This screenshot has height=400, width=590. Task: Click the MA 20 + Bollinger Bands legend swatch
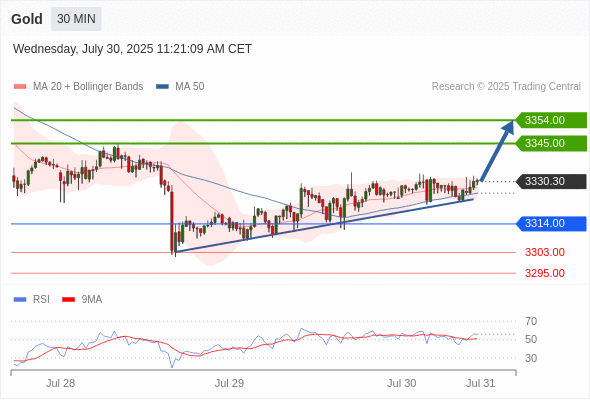[x=20, y=87]
